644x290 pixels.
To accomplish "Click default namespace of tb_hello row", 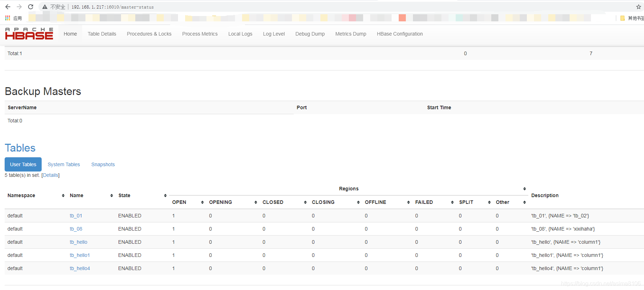I will click(15, 242).
